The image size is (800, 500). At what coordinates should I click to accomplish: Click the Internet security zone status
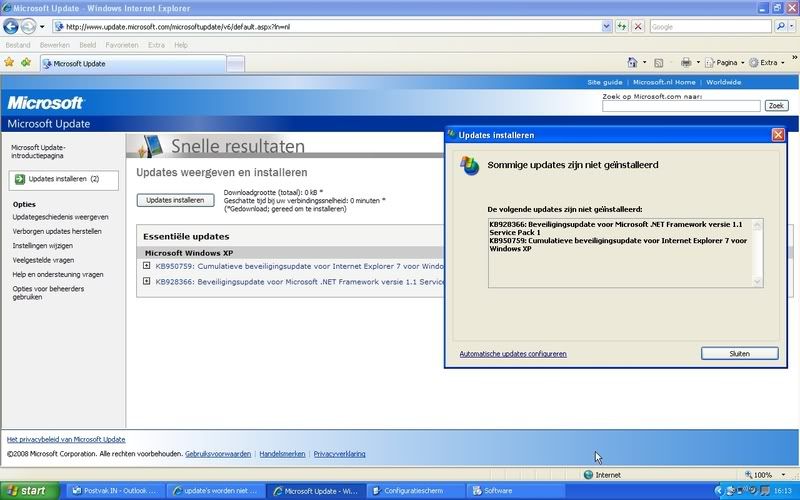pos(602,474)
